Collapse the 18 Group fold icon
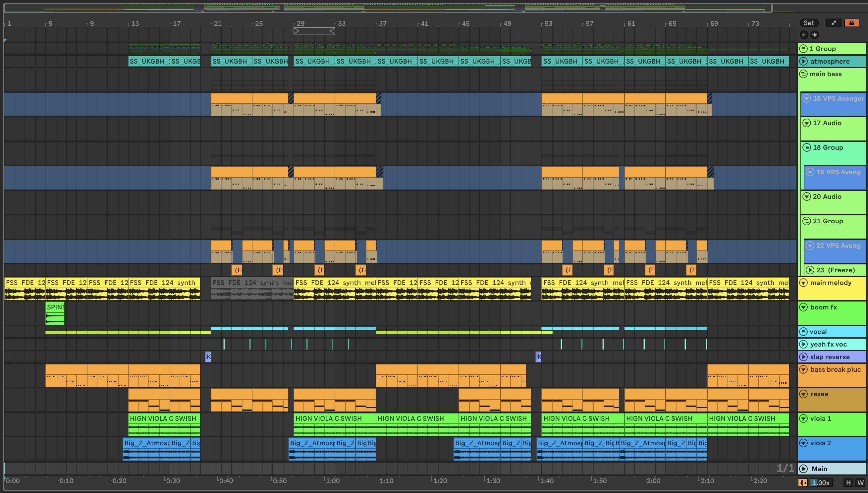The image size is (868, 493). [806, 148]
